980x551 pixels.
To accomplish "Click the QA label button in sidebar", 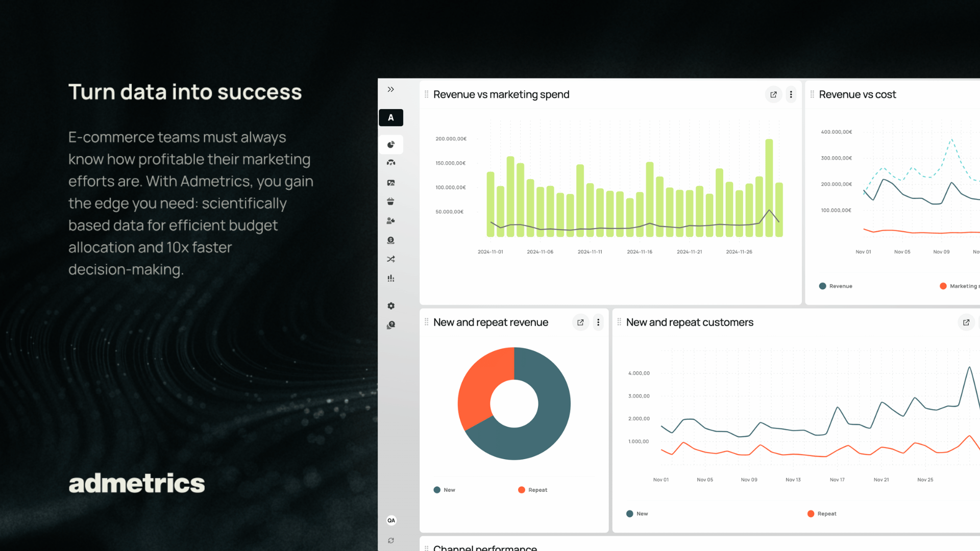I will (391, 520).
